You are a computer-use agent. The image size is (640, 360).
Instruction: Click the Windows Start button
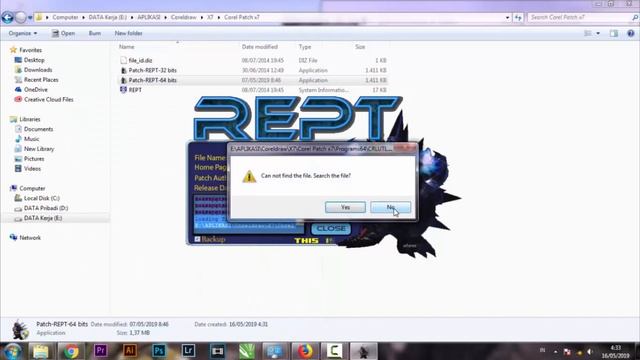(12, 351)
